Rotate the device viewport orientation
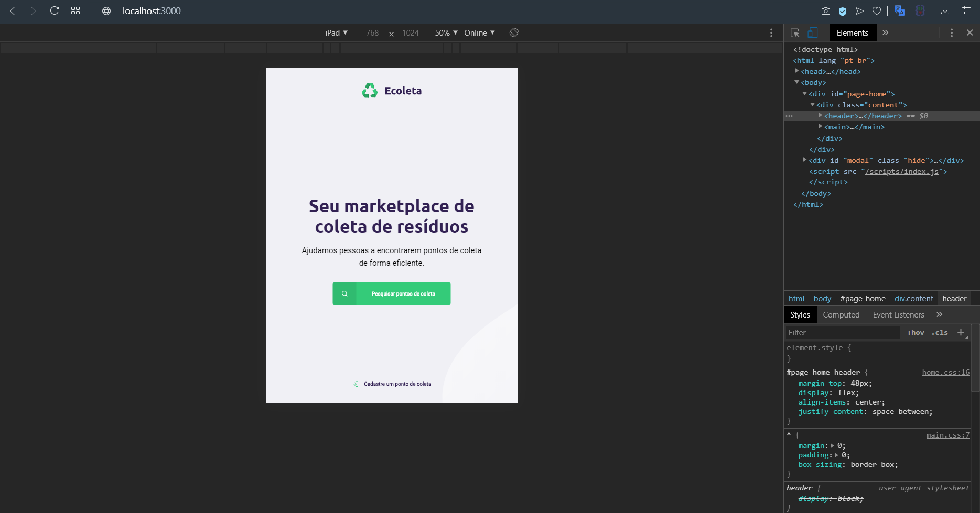 514,32
